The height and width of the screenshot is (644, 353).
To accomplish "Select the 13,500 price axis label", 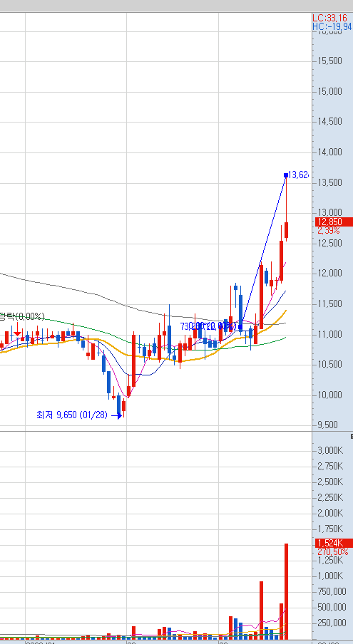I will click(x=329, y=182).
